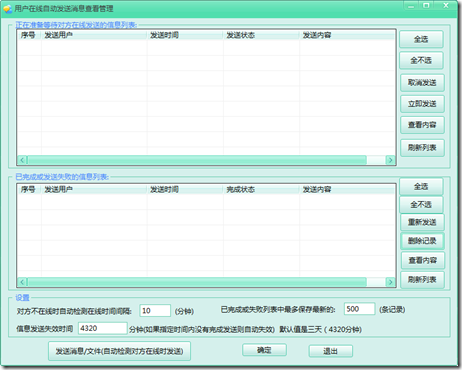This screenshot has width=462, height=370.
Task: Sort pending list by 发送用户 column header
Action: pyautogui.click(x=94, y=35)
